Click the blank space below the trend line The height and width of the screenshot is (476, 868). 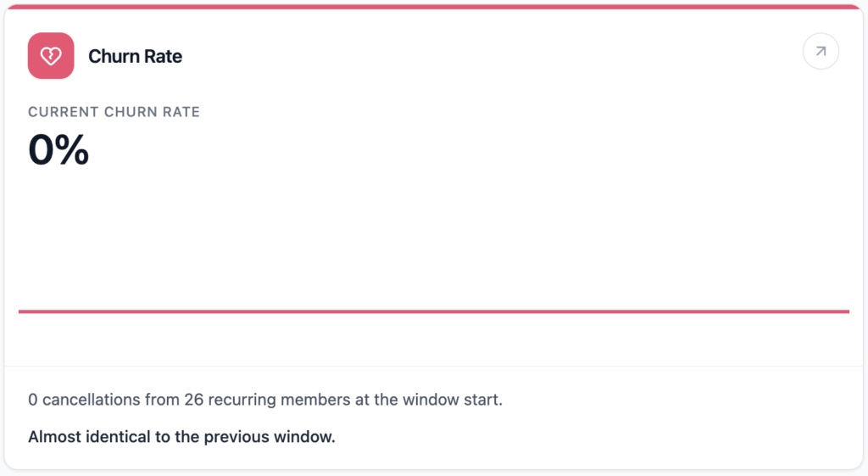[x=434, y=339]
